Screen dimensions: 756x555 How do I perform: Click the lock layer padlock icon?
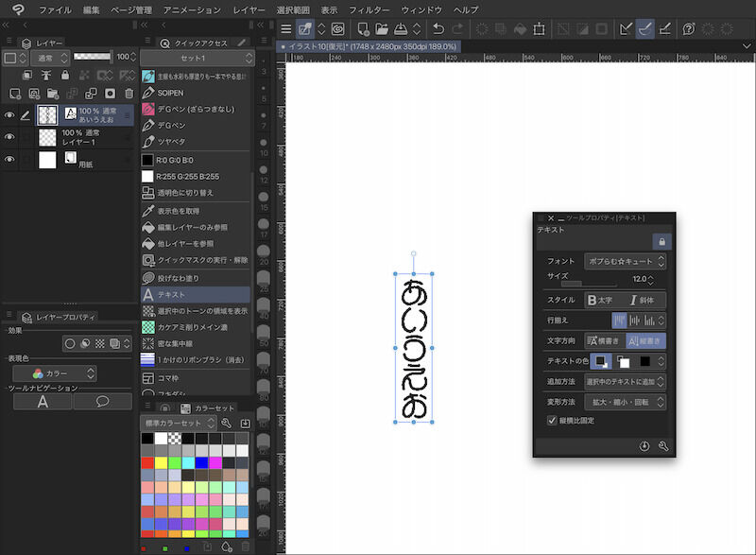coord(65,76)
